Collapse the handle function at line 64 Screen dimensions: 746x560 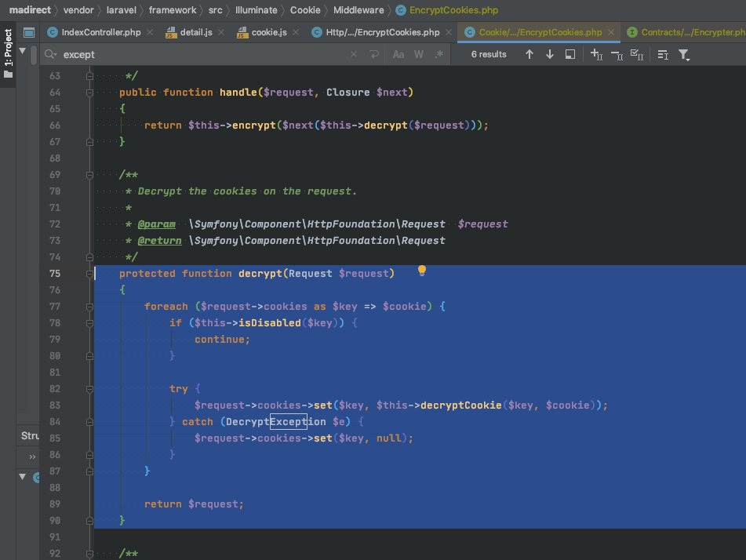[89, 93]
